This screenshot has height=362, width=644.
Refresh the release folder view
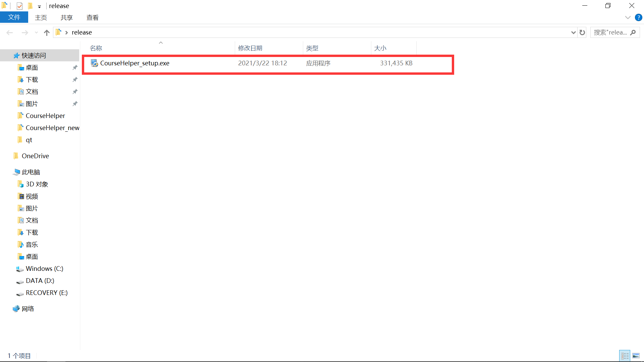(582, 32)
